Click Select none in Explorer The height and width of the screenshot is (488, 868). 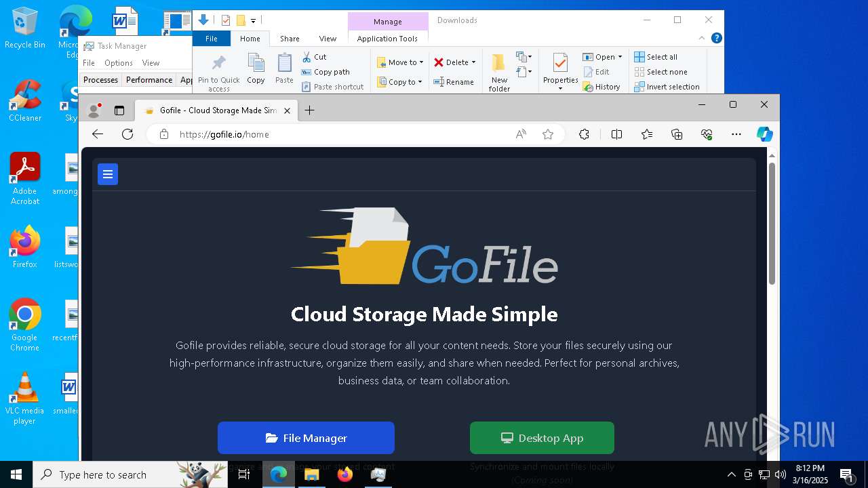(660, 72)
